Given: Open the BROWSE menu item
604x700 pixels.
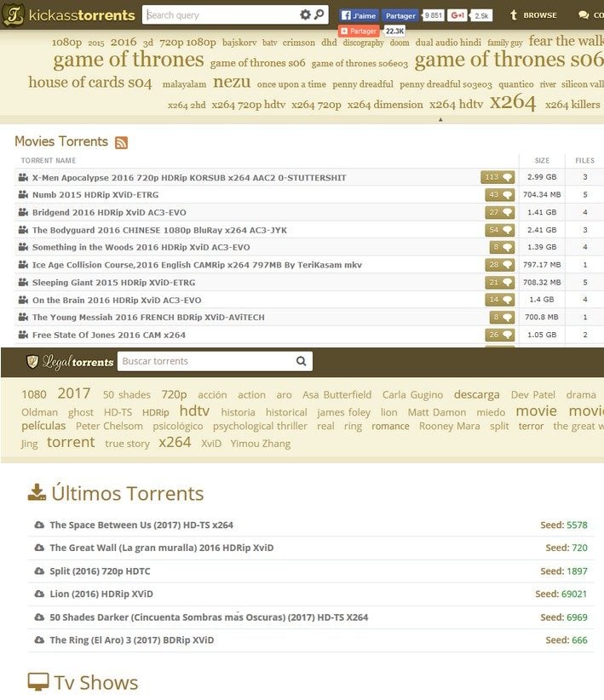Looking at the screenshot, I should 534,15.
